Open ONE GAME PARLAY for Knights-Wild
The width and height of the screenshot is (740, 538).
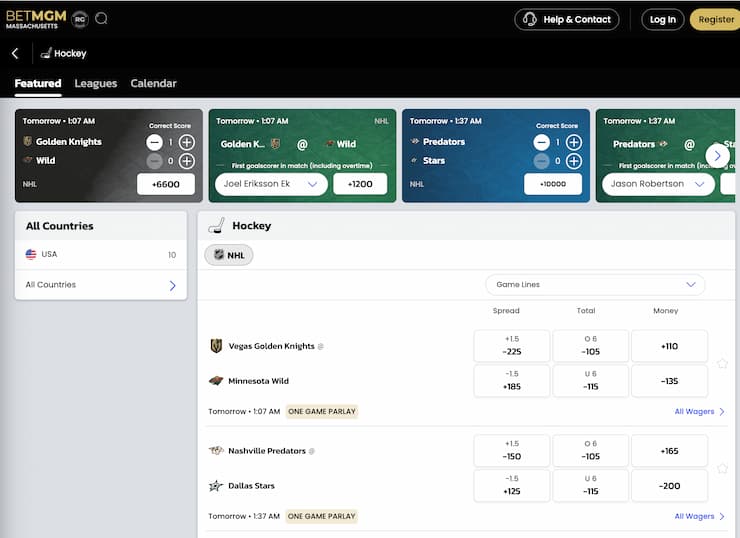(x=322, y=412)
